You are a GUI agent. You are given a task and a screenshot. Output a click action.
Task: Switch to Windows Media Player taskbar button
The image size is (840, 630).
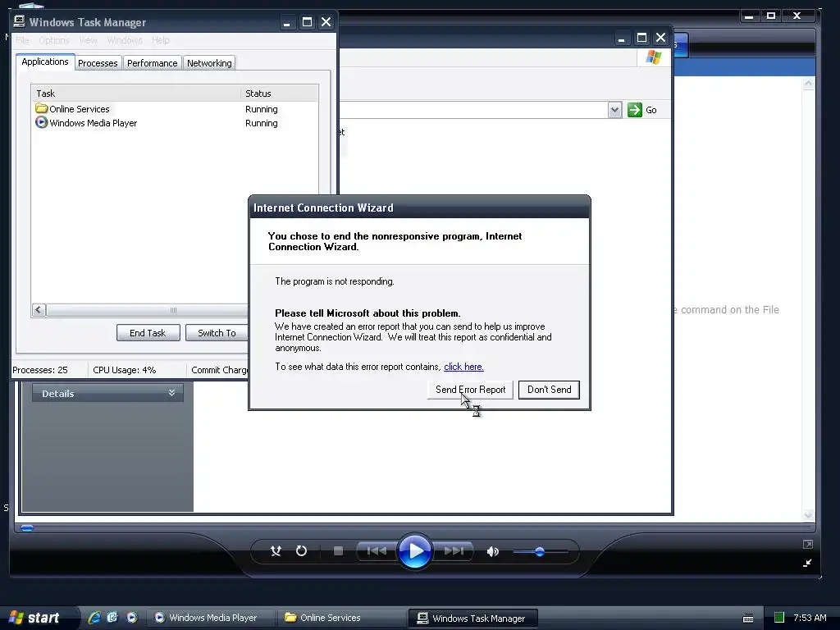211,618
